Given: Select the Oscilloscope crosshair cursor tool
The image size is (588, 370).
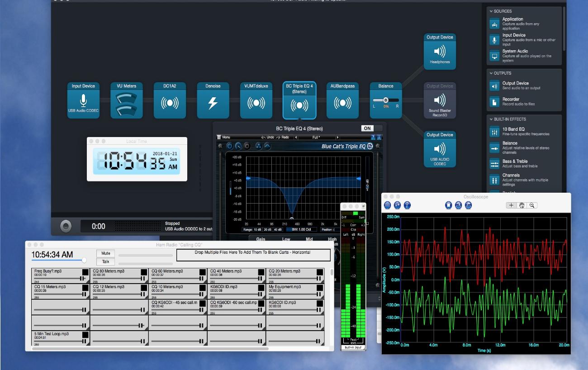Looking at the screenshot, I should [511, 205].
